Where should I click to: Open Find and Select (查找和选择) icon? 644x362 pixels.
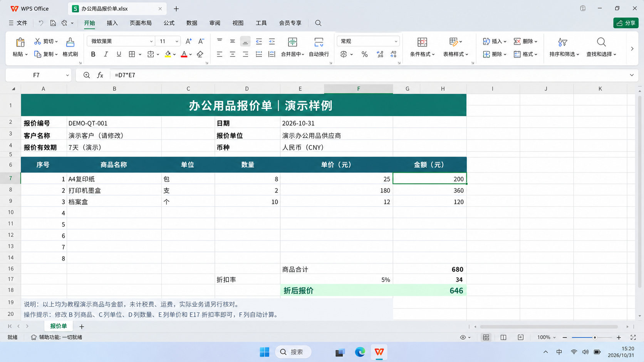coord(601,42)
